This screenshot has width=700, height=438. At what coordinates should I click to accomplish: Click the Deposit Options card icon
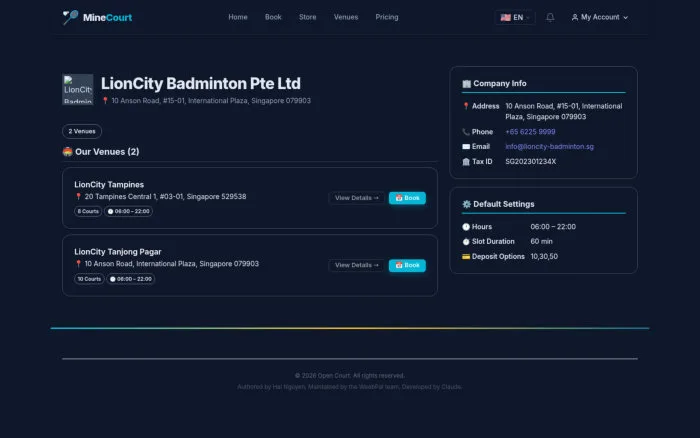click(x=466, y=257)
